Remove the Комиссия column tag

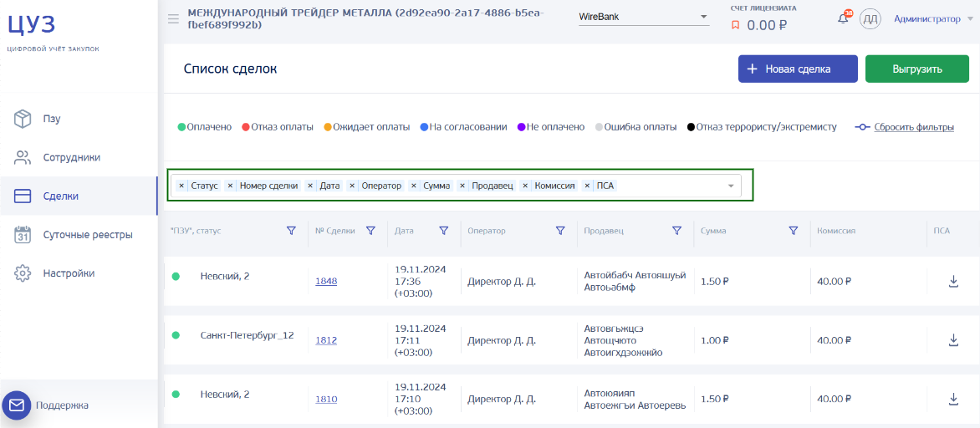click(x=525, y=186)
